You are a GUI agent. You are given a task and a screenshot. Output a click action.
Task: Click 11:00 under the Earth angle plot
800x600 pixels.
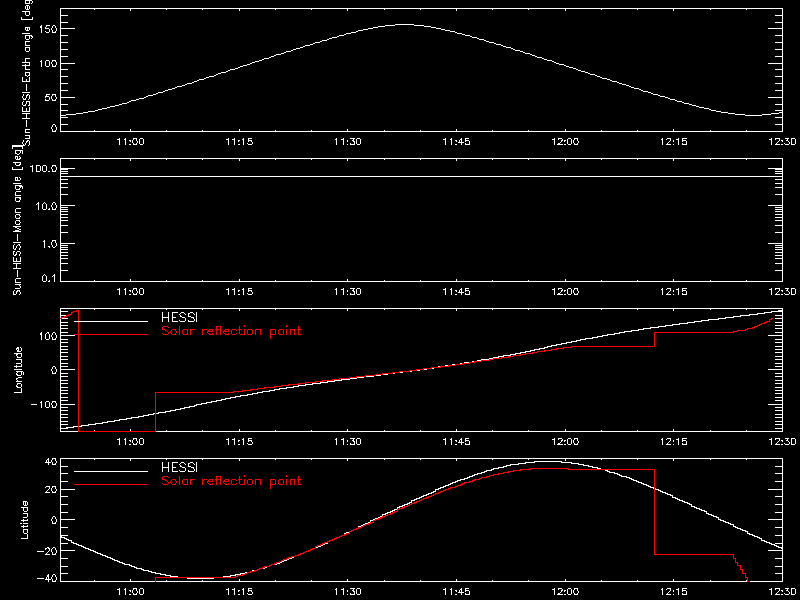[131, 142]
